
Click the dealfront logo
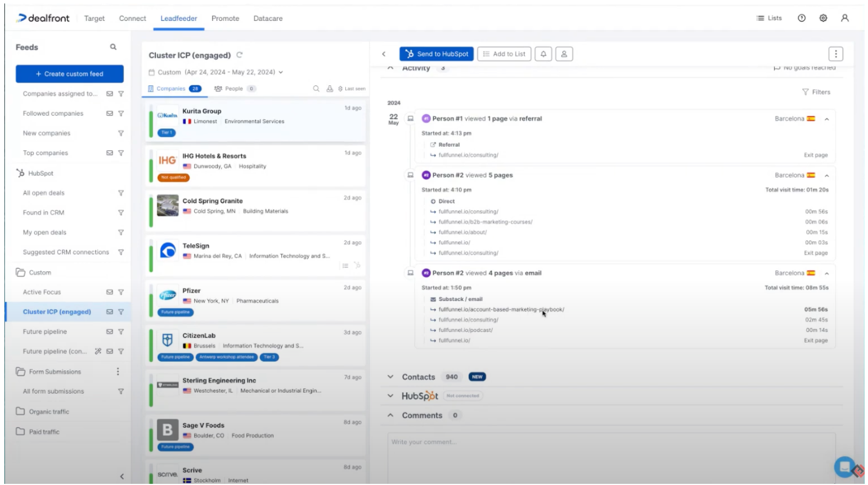tap(43, 18)
